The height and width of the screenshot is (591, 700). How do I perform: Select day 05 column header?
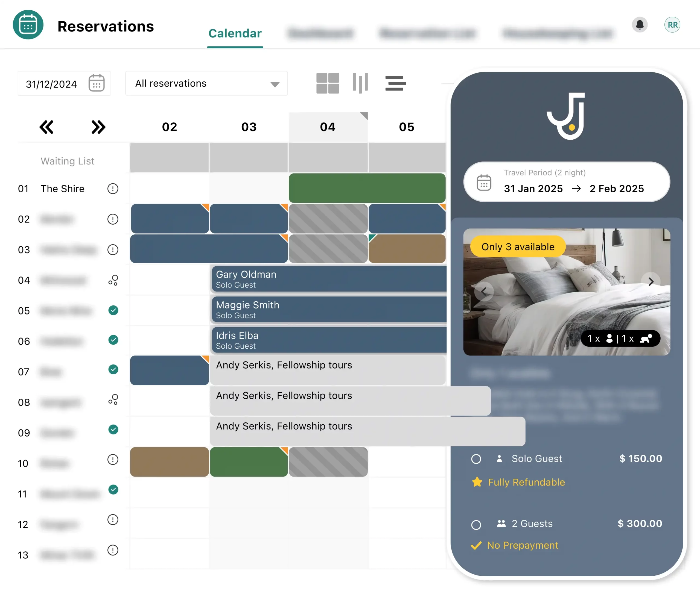tap(407, 127)
